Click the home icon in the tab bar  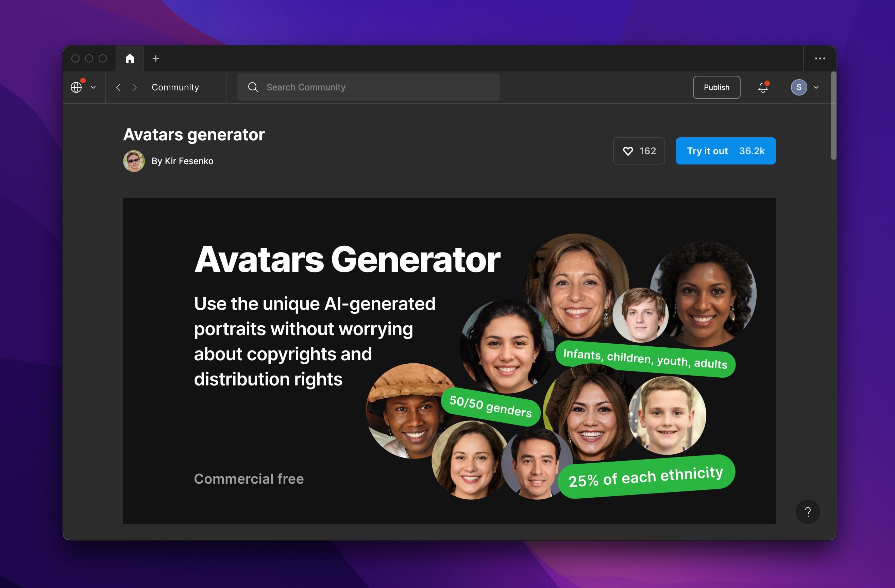129,58
